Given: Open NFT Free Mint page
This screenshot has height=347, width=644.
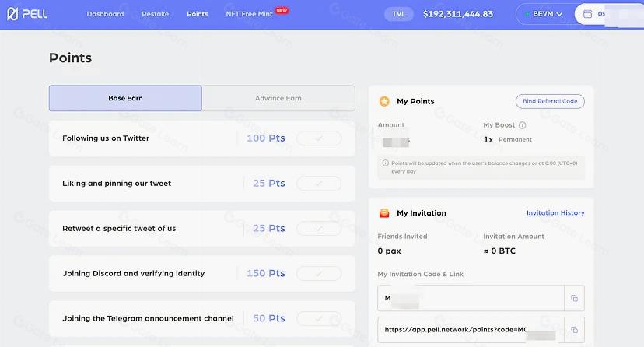Looking at the screenshot, I should tap(249, 14).
